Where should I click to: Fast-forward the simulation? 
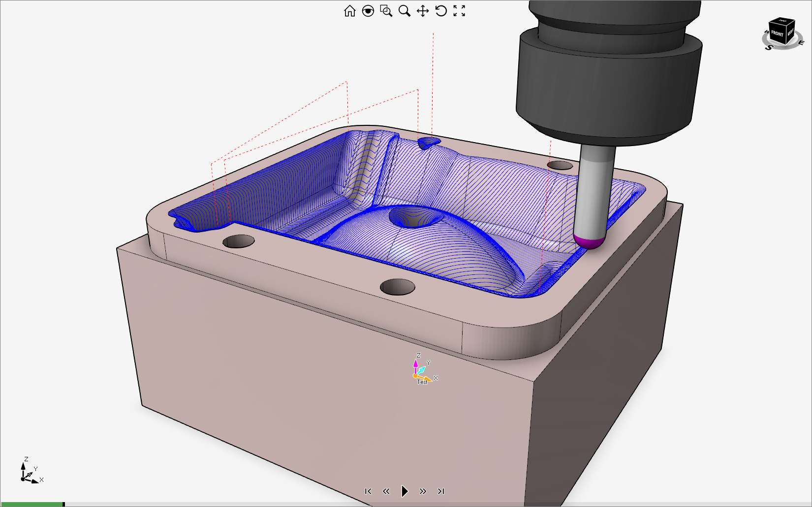423,491
